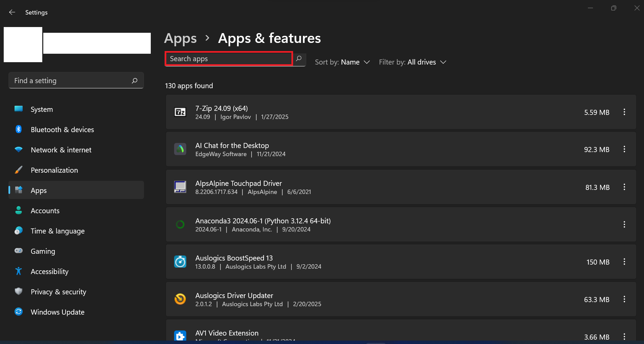Click the Bluetooth icon in the sidebar

(19, 129)
